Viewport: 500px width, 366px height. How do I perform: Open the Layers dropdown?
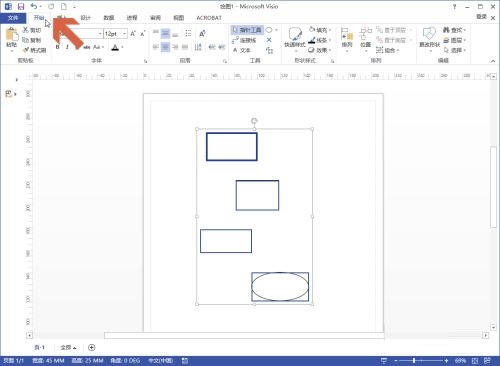[x=454, y=40]
